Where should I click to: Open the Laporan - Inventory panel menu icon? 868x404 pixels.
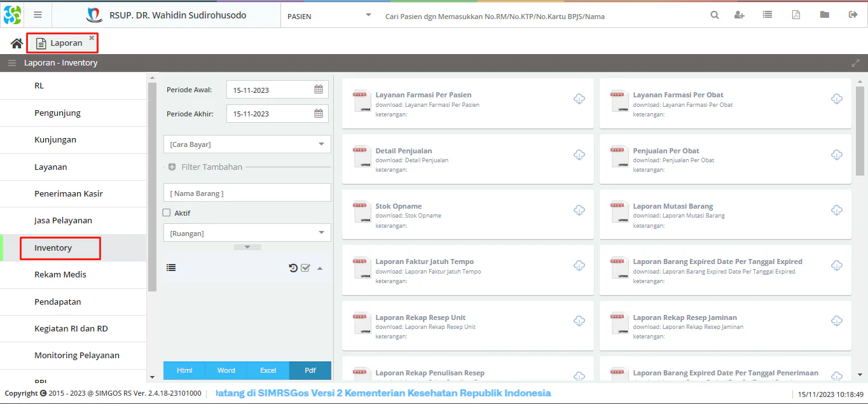tap(12, 63)
